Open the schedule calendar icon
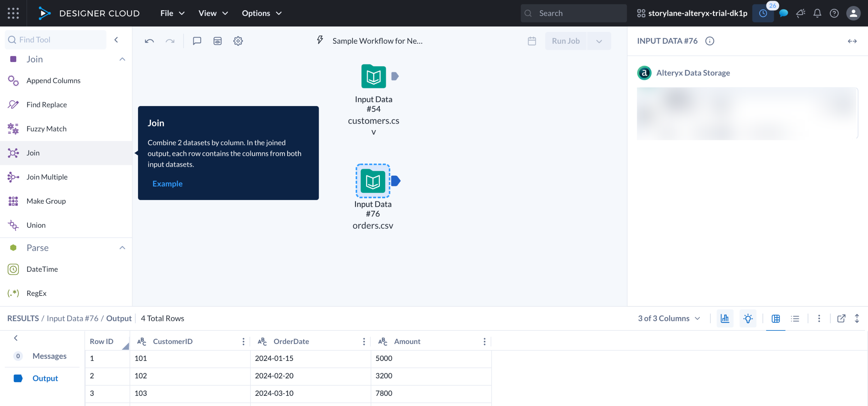Image resolution: width=868 pixels, height=406 pixels. click(x=532, y=41)
